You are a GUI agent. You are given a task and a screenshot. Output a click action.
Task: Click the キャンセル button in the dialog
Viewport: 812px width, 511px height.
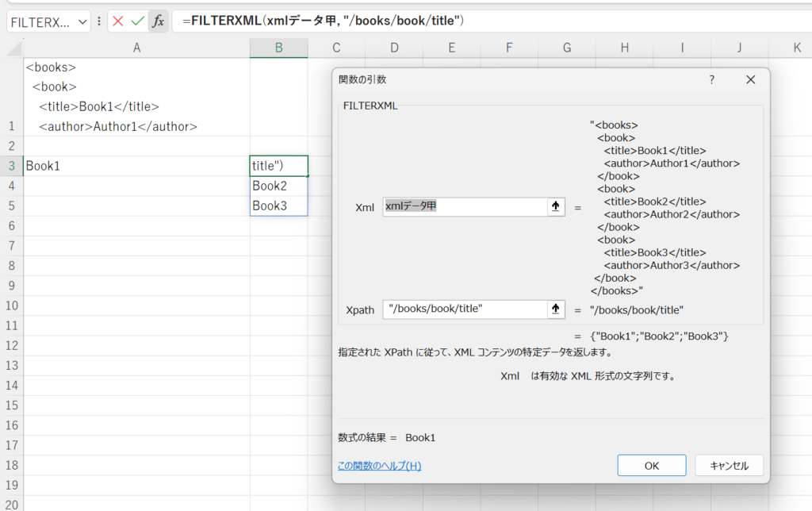(x=729, y=465)
